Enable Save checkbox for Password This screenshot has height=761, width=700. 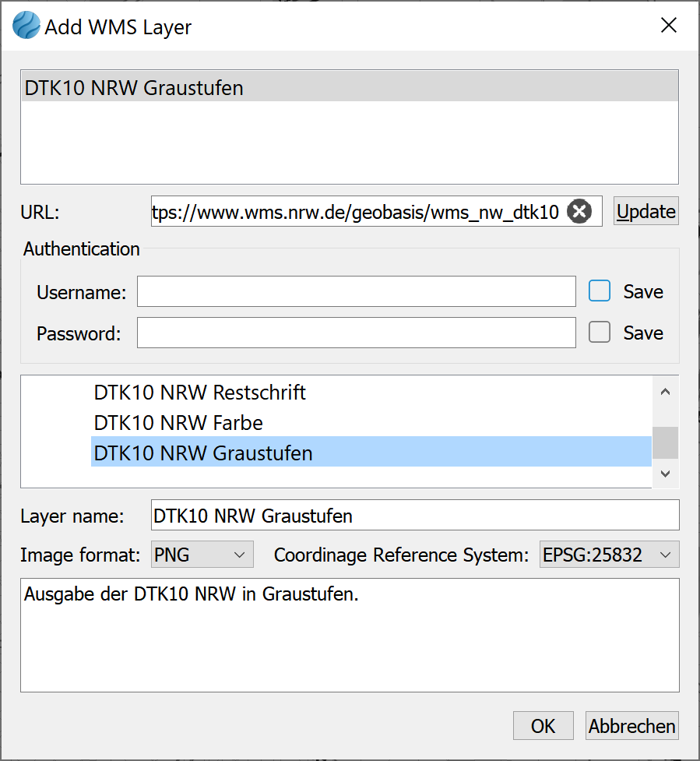tap(600, 333)
